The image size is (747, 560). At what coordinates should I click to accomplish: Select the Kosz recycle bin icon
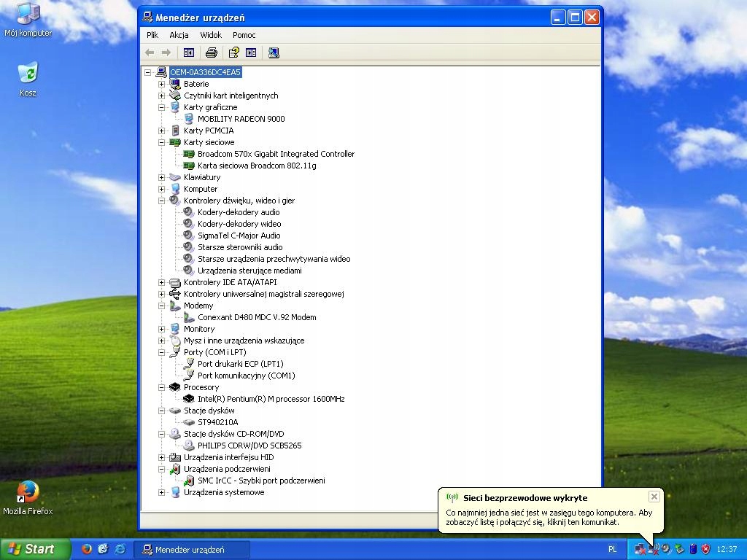[x=28, y=79]
